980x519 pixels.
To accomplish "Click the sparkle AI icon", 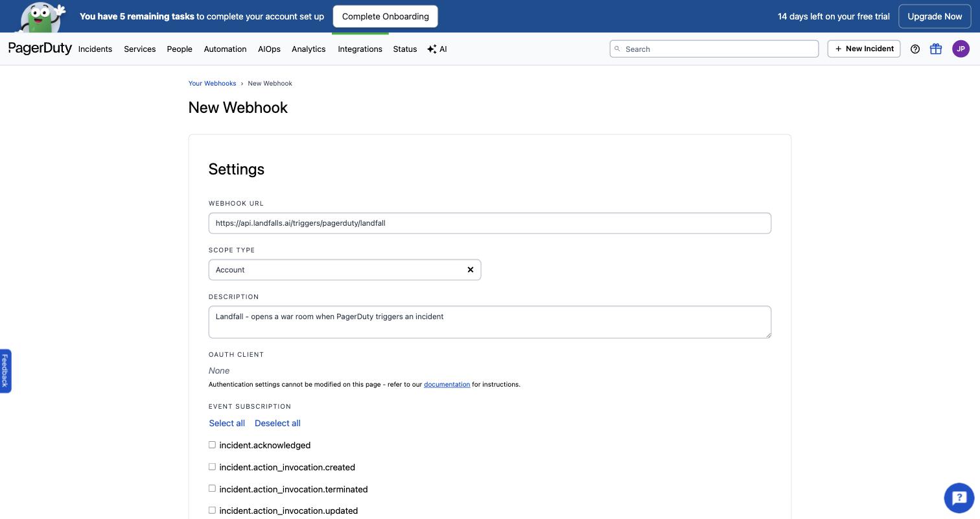I will click(x=432, y=49).
